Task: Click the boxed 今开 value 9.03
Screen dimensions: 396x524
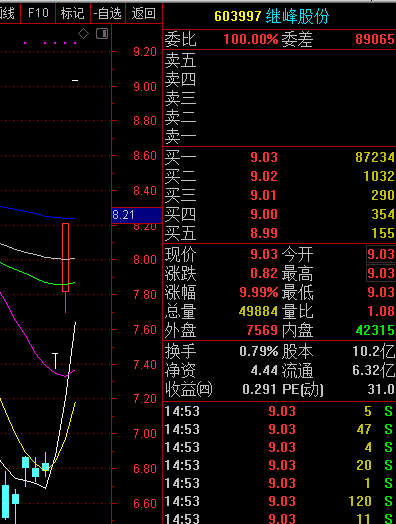Action: point(381,255)
